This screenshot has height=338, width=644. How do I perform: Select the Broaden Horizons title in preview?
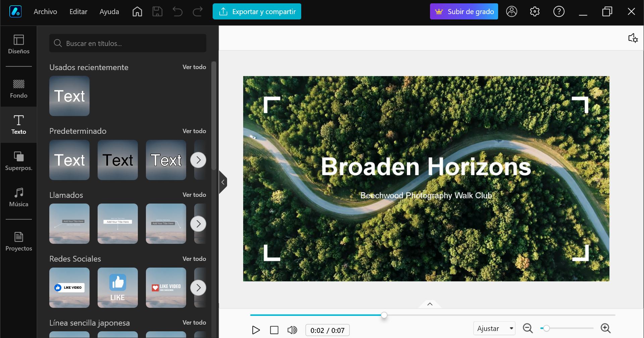(426, 167)
